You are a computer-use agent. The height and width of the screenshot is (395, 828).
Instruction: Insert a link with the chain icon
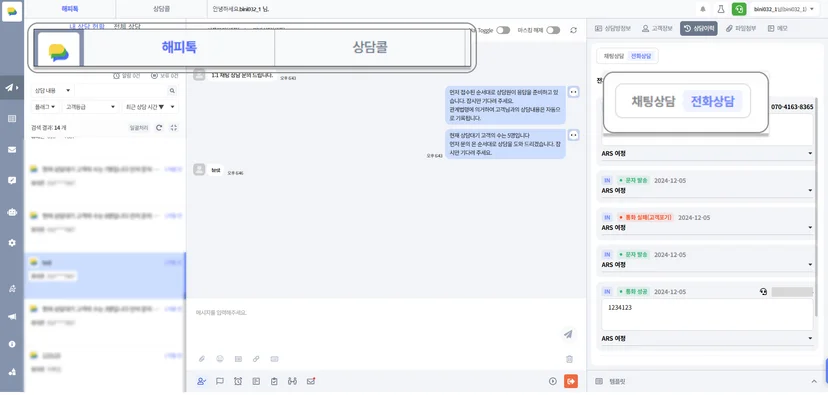[256, 359]
